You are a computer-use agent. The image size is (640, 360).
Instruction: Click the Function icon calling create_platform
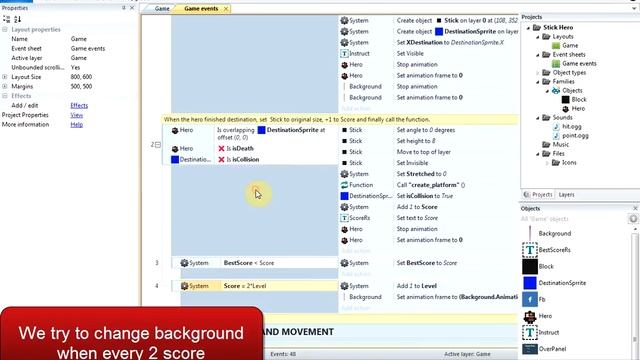(344, 185)
